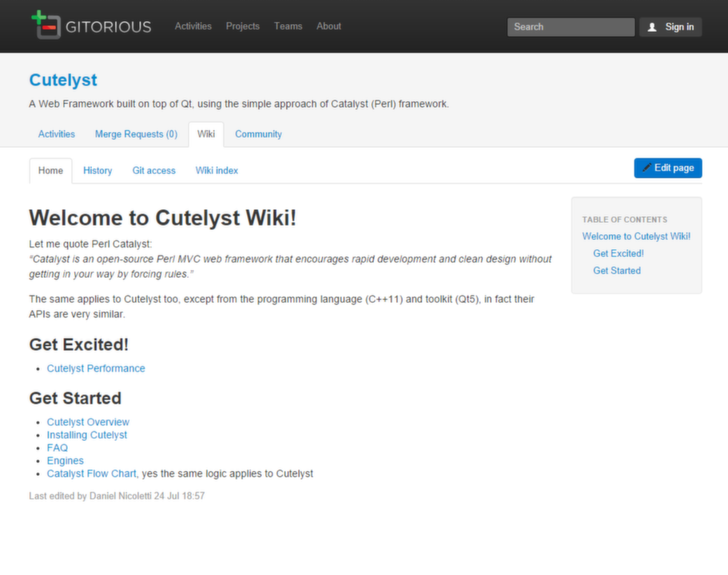The image size is (728, 575).
Task: Select the Wiki tab
Action: point(206,134)
